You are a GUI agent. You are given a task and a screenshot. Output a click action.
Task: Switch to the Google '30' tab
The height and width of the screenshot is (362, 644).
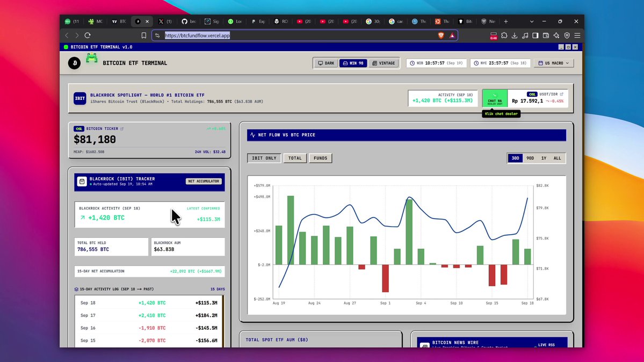coord(373,21)
